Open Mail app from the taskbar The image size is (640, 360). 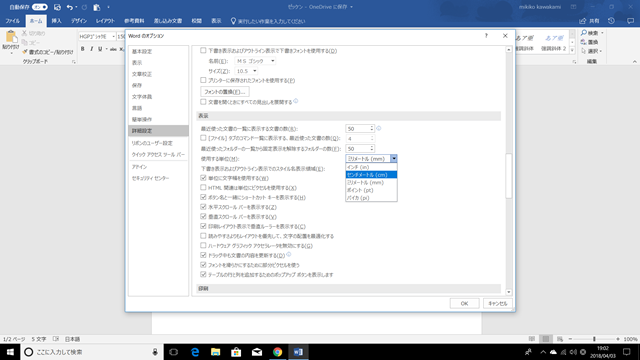point(257,352)
